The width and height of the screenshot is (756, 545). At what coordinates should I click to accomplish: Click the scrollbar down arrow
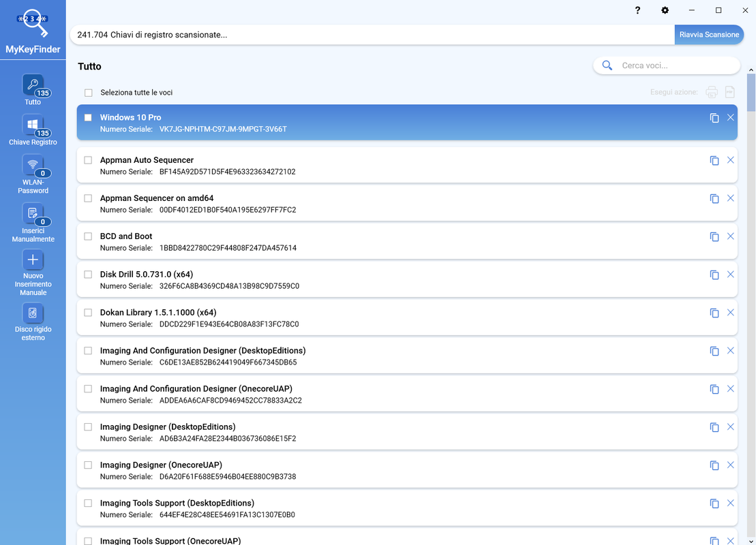coord(751,541)
